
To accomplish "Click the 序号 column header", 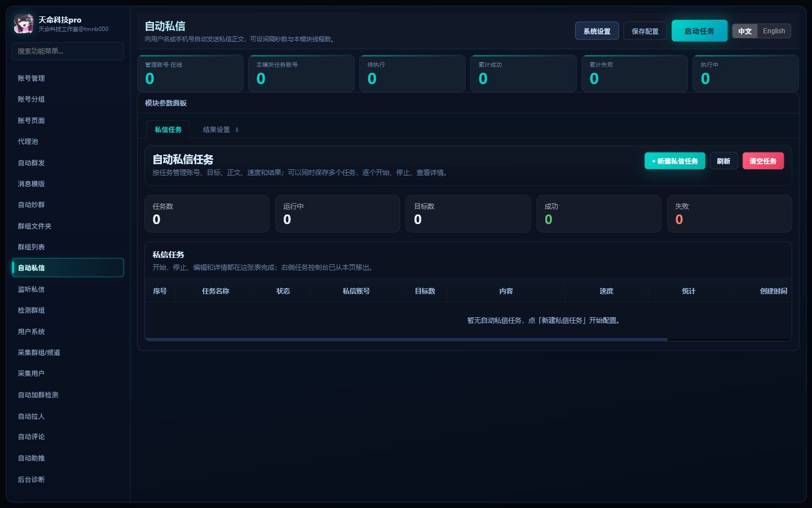I will click(160, 291).
